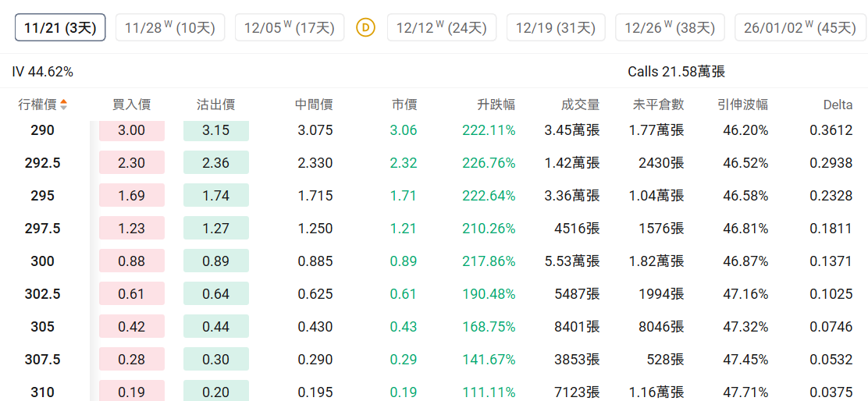Click the 買入價 column header
Viewport: 868px width, 401px height.
(131, 105)
